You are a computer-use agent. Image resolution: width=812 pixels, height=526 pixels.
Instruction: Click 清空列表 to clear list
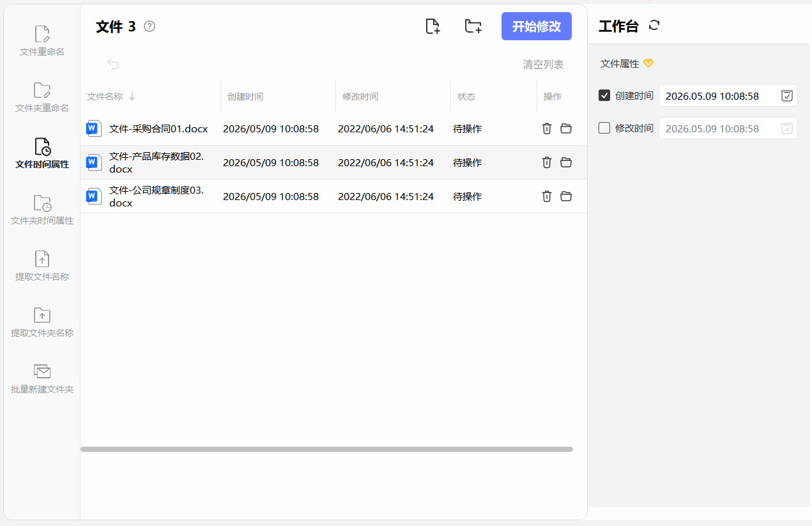point(543,64)
